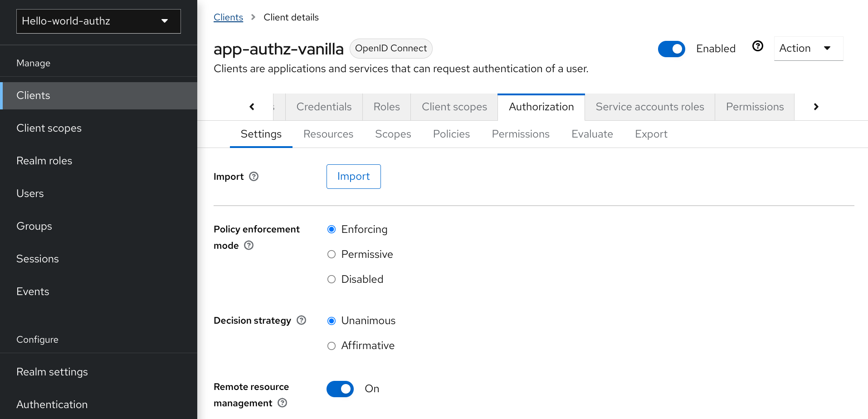The image size is (868, 419).
Task: Switch to the Resources subtab
Action: pyautogui.click(x=328, y=134)
